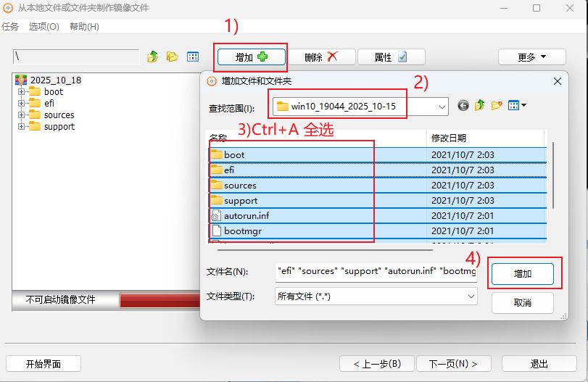The image size is (588, 382).
Task: Go up one folder level in dialog
Action: [x=480, y=106]
